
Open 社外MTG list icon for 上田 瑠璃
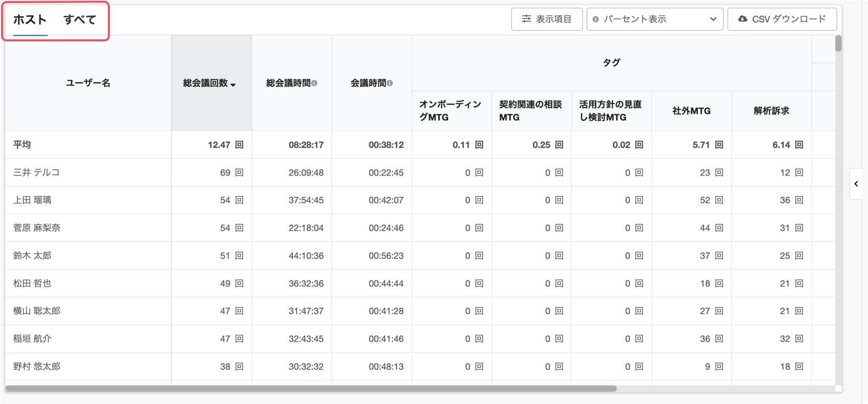click(x=719, y=200)
